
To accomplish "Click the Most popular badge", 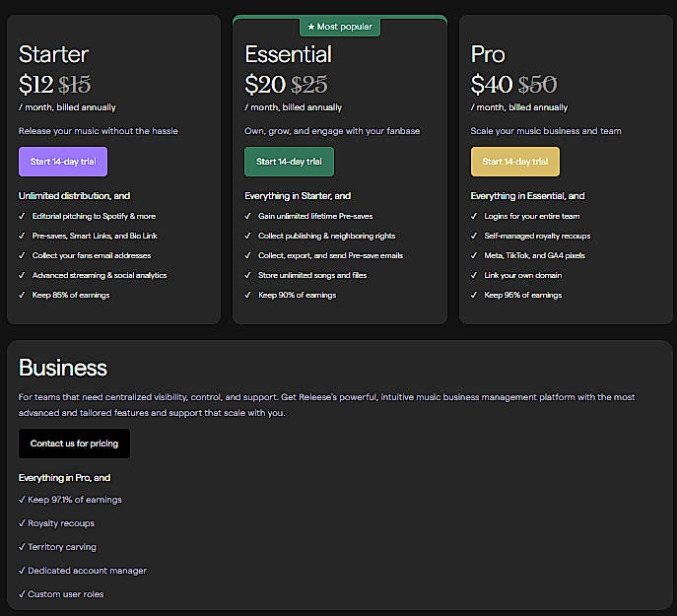I will (340, 27).
